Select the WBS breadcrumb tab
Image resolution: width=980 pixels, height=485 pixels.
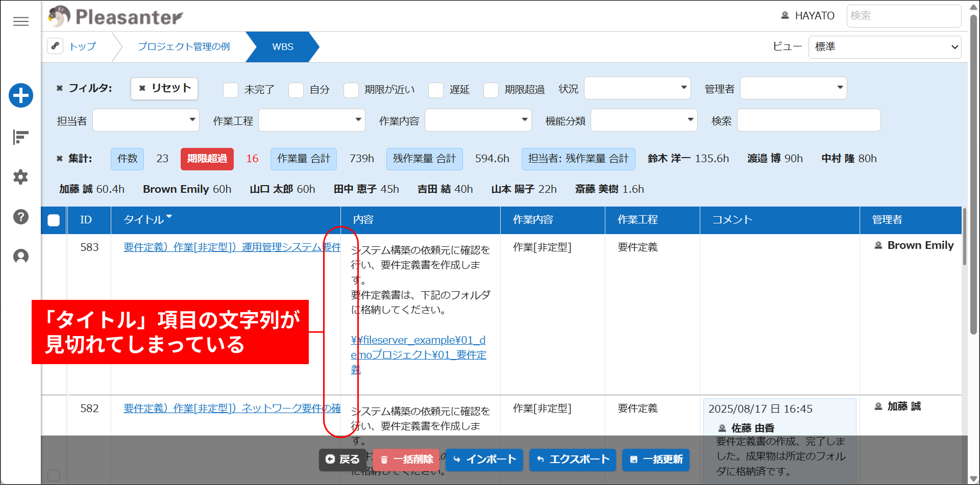[x=283, y=47]
